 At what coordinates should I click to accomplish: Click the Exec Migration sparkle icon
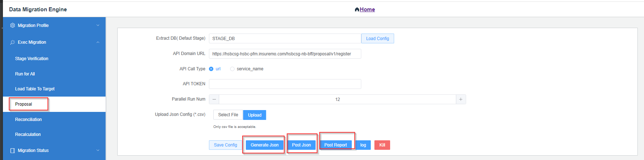coord(12,42)
